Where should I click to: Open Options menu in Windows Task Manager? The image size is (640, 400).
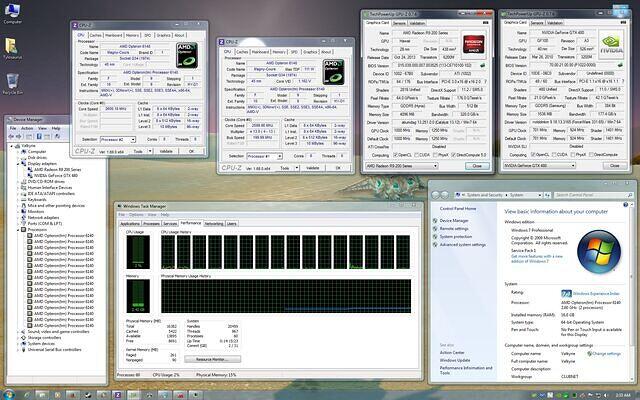tap(136, 215)
